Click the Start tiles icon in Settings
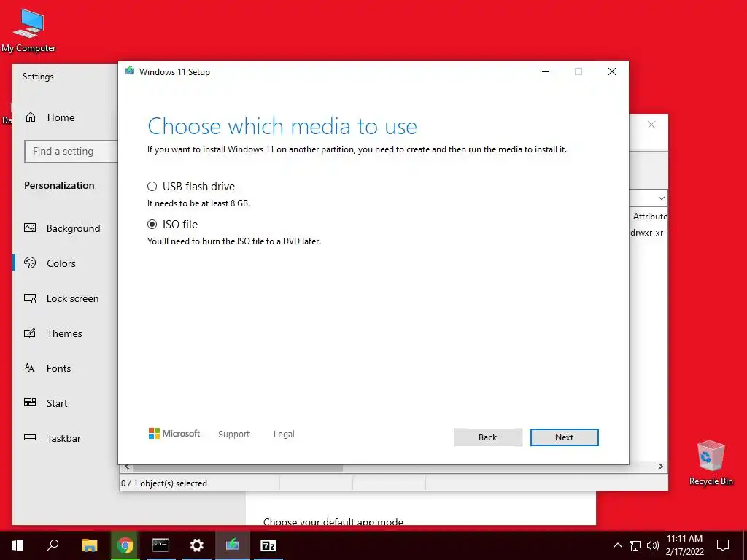747x560 pixels. pos(30,402)
